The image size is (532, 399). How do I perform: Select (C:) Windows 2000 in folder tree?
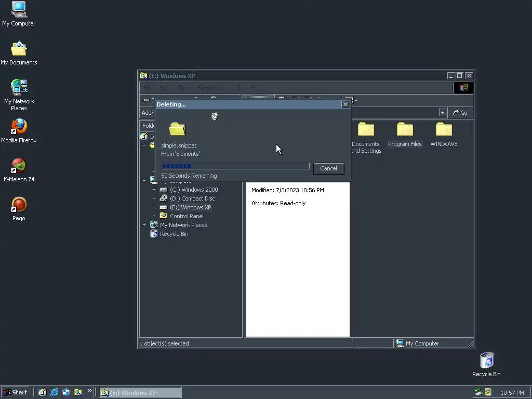[194, 190]
